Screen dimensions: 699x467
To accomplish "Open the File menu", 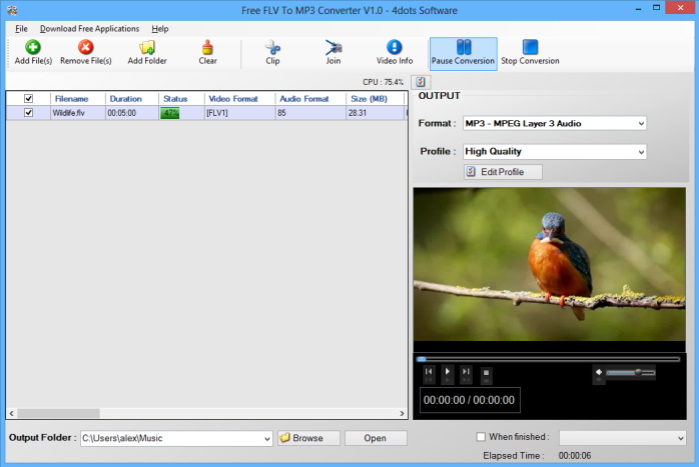I will click(x=21, y=29).
